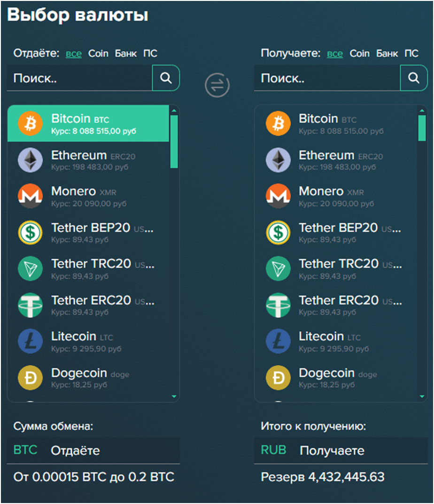
Task: Select the 'Банк' filter under Отдаёте
Action: coord(126,53)
